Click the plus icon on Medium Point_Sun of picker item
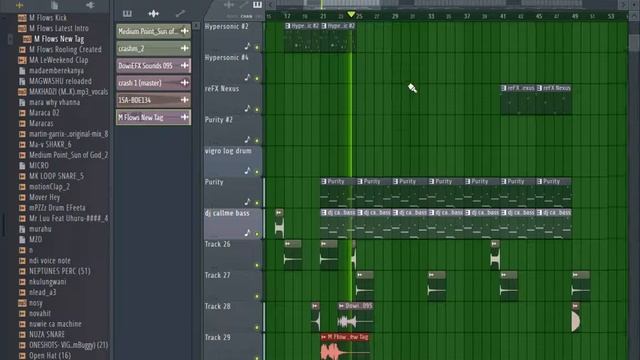 (x=184, y=31)
